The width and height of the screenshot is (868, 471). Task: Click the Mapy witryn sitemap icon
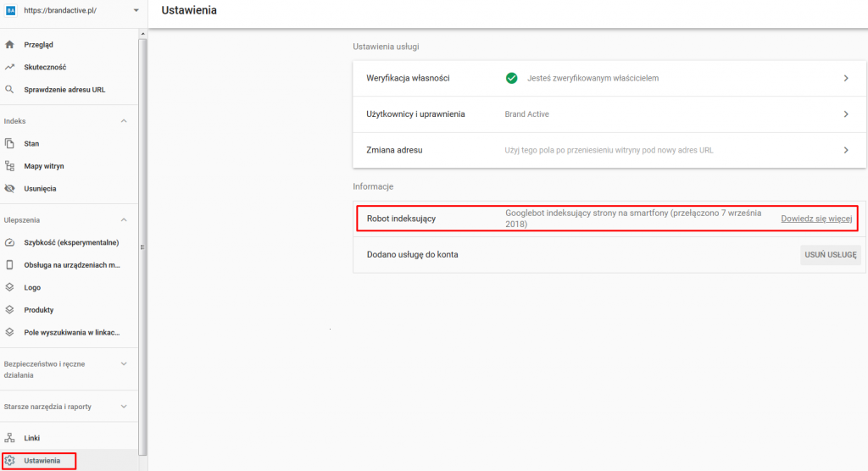coord(10,166)
